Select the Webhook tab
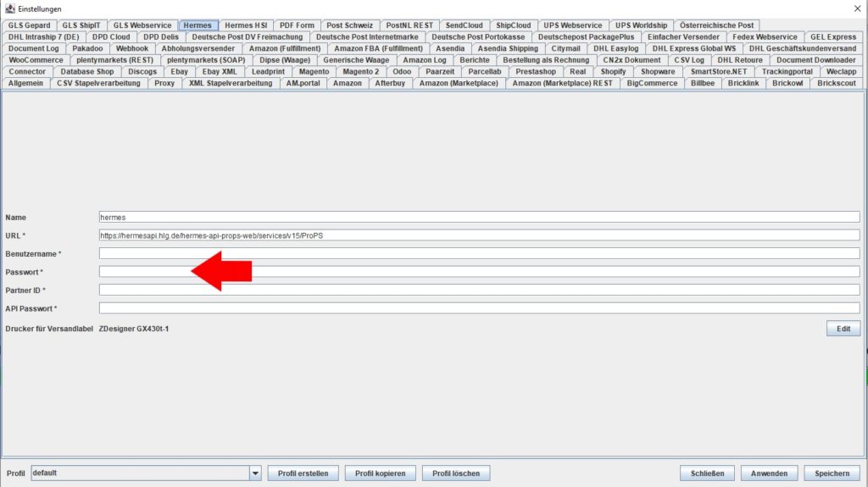The width and height of the screenshot is (868, 487). (x=131, y=49)
